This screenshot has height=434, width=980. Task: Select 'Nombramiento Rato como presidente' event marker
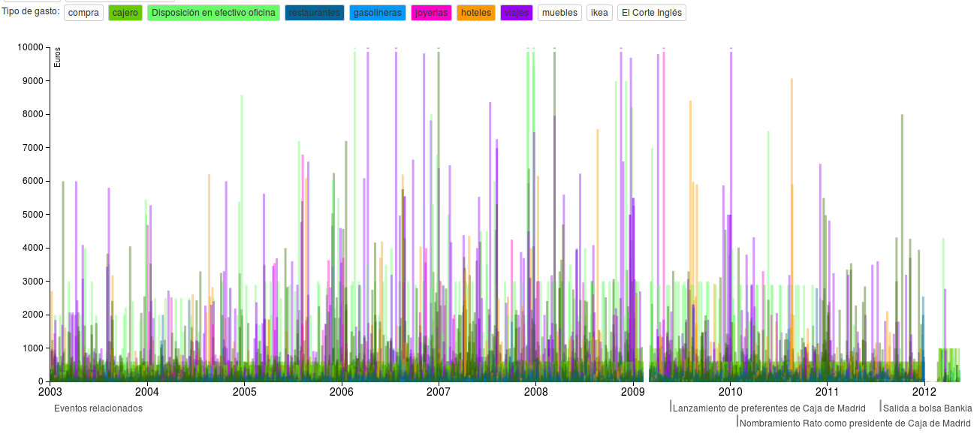click(855, 423)
